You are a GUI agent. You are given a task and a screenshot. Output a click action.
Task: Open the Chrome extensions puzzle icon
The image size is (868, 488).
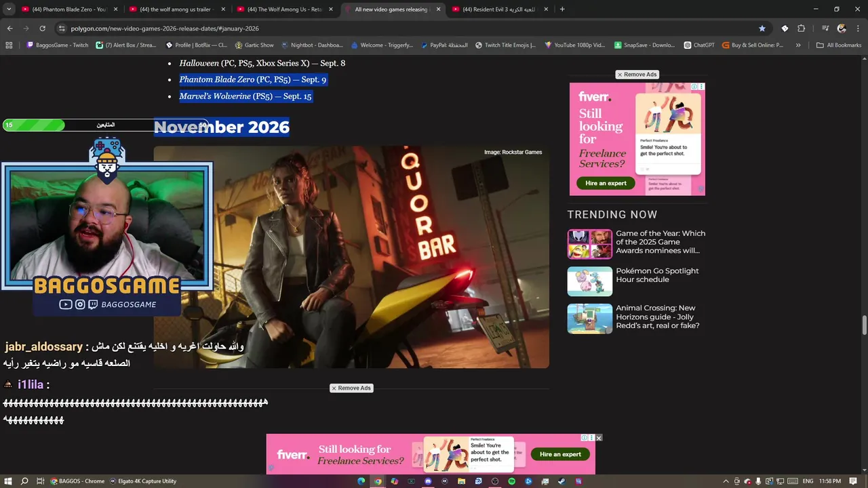coord(801,28)
